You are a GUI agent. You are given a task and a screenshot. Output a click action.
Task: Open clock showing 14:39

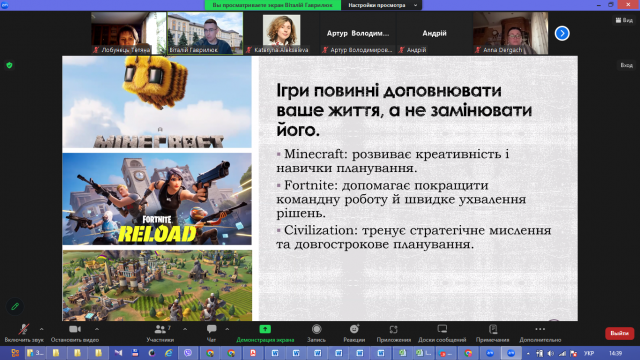(615, 353)
